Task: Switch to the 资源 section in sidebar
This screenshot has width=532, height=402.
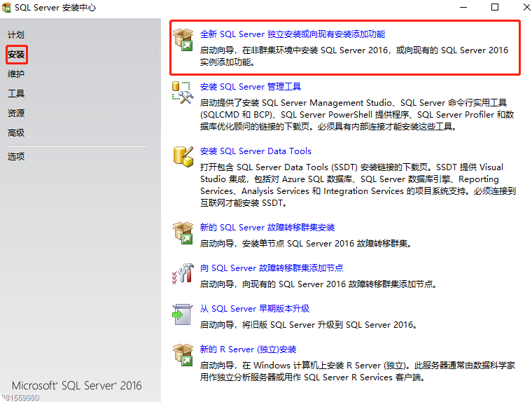Action: pyautogui.click(x=16, y=113)
